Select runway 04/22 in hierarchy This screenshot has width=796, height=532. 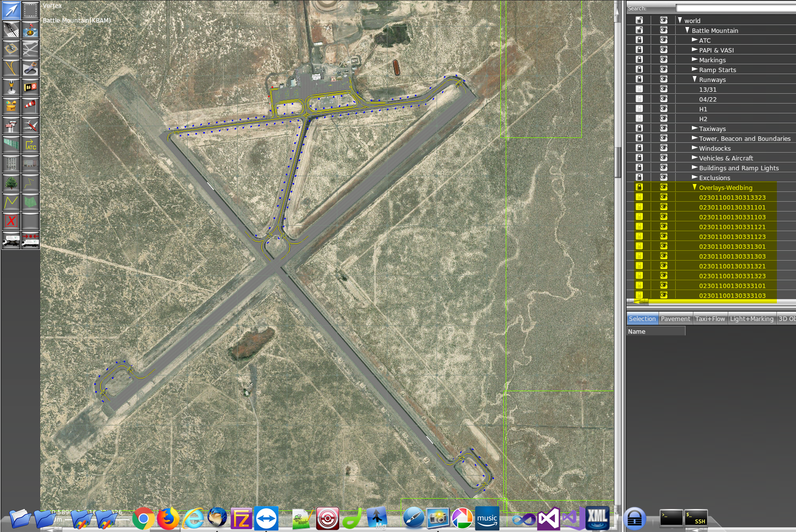(708, 99)
